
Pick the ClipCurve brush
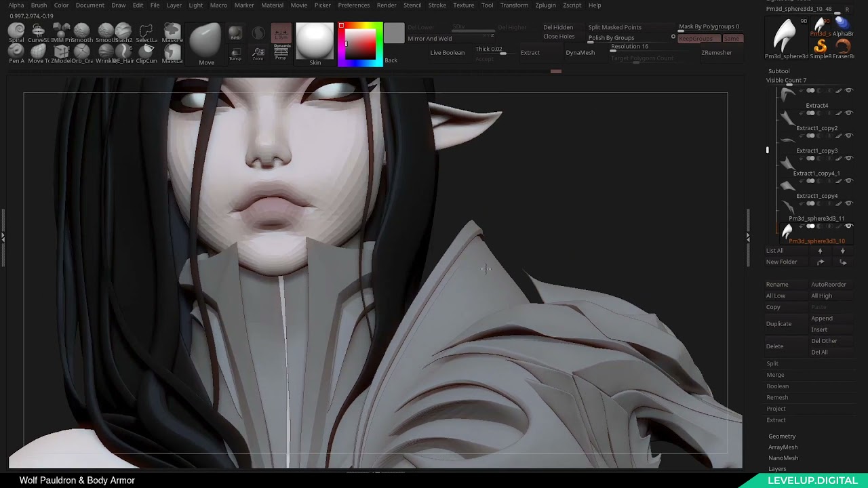[146, 54]
